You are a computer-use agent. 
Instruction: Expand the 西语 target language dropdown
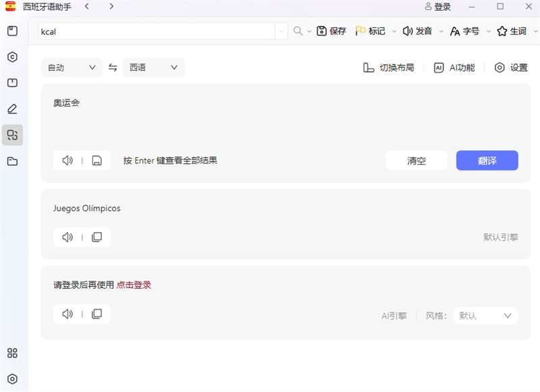click(153, 67)
